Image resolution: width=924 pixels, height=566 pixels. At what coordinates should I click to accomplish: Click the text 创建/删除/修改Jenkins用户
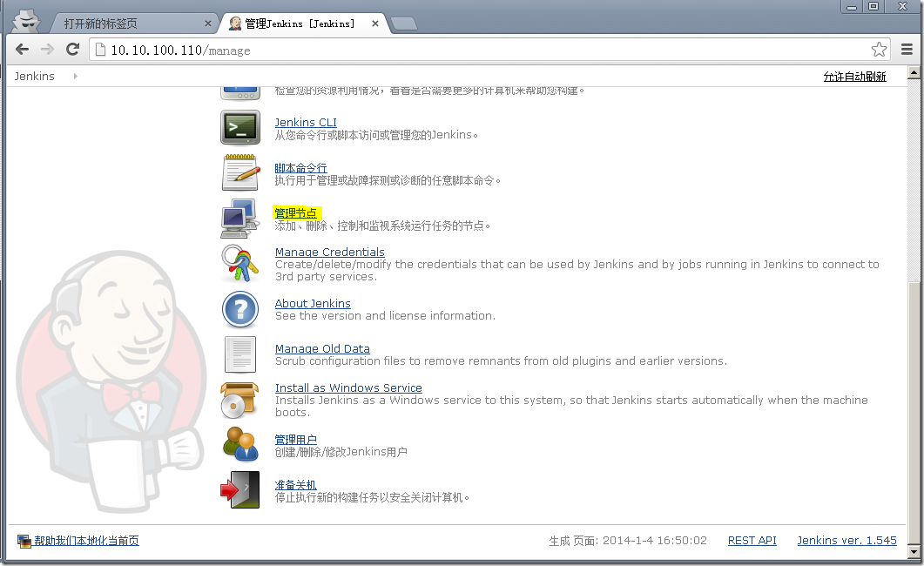click(x=341, y=452)
